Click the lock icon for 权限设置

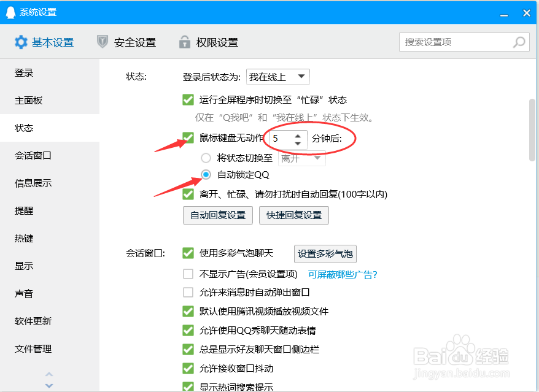(x=185, y=42)
